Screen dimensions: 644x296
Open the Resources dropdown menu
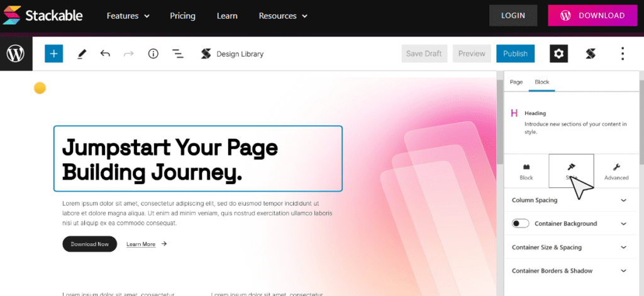pyautogui.click(x=283, y=16)
